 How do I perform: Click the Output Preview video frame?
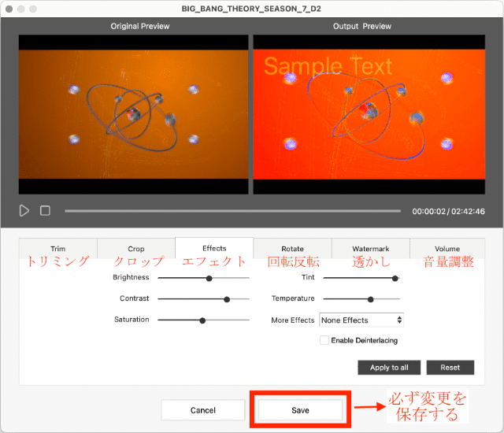(369, 114)
